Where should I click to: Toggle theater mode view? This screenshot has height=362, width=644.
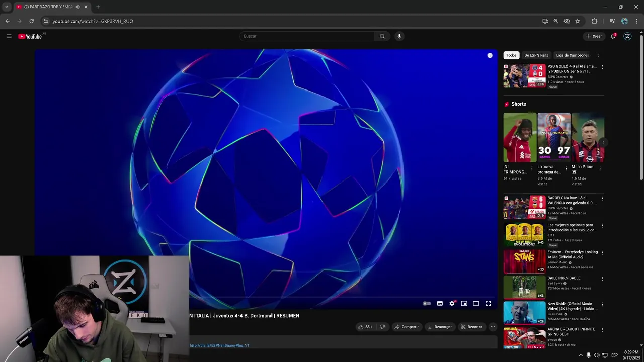click(x=476, y=303)
